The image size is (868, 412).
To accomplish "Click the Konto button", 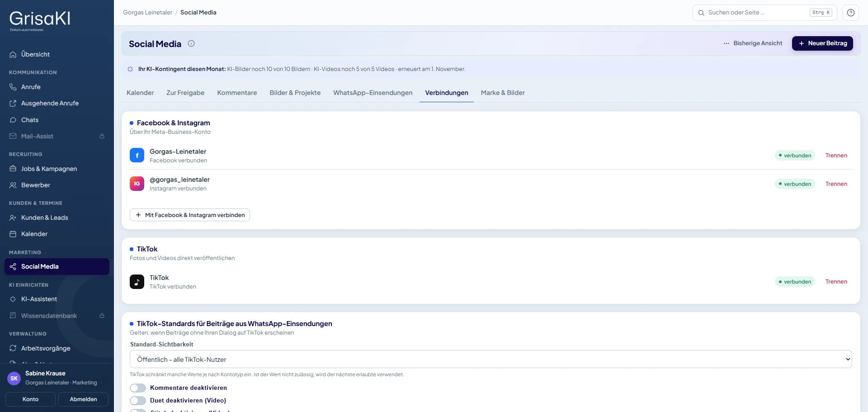I will [x=30, y=399].
